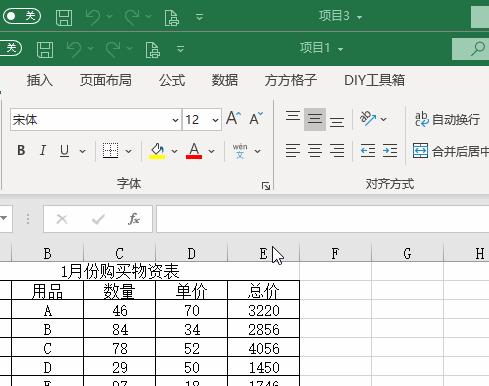Screen dimensions: 489x386
Task: Switch to the 数据 tab
Action: 225,80
